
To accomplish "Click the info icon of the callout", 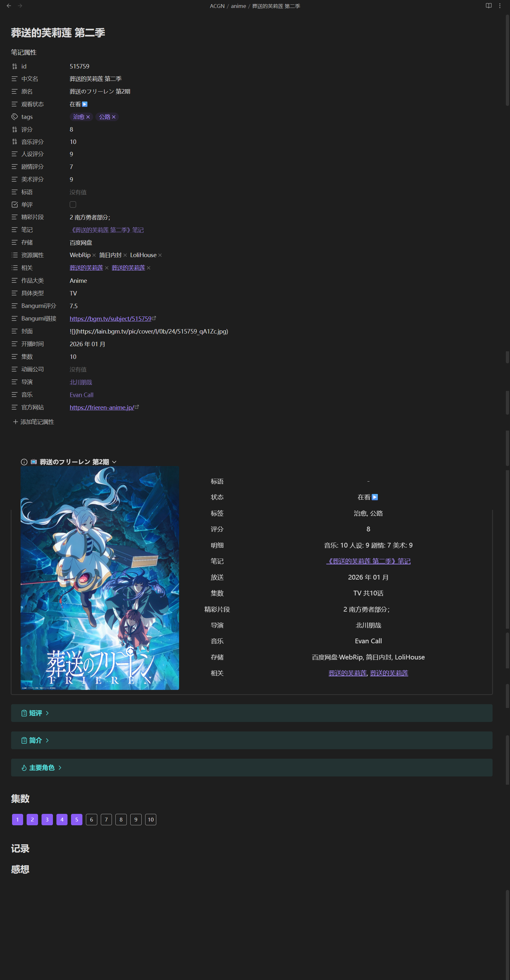I will click(x=24, y=462).
